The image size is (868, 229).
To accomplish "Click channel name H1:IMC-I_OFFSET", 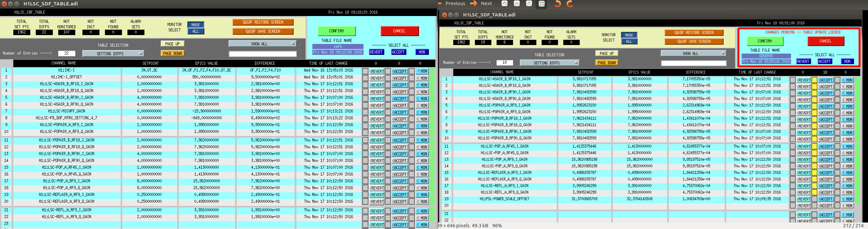I will (x=66, y=77).
